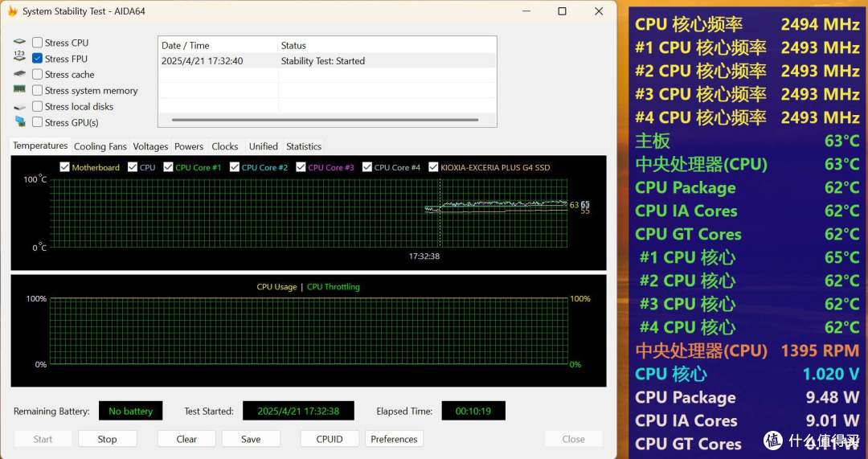Screen dimensions: 868x459
Task: Select the Stability Test: Started log row
Action: [x=327, y=61]
